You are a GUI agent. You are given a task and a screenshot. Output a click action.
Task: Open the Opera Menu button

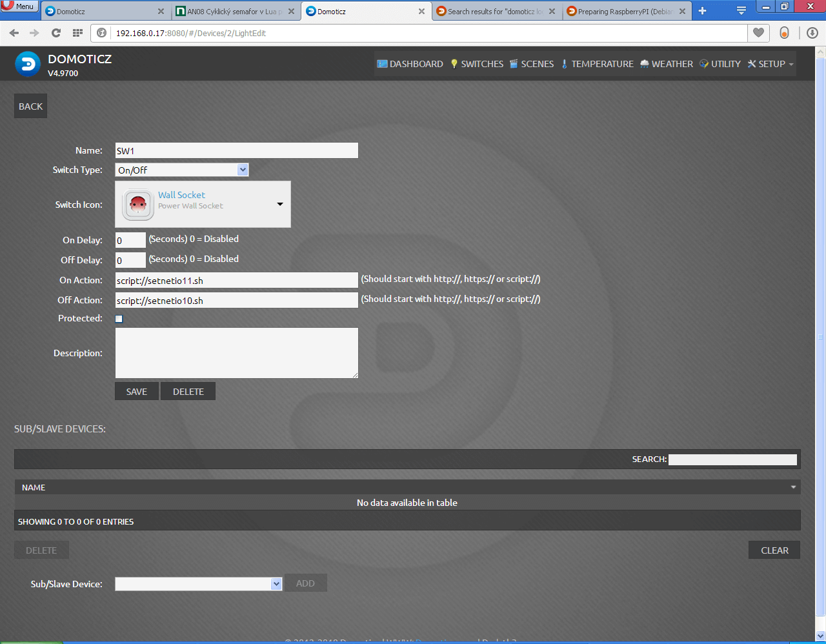19,6
